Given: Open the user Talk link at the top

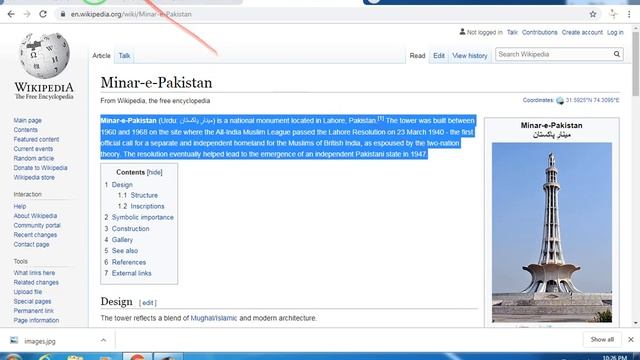Looking at the screenshot, I should tap(512, 32).
